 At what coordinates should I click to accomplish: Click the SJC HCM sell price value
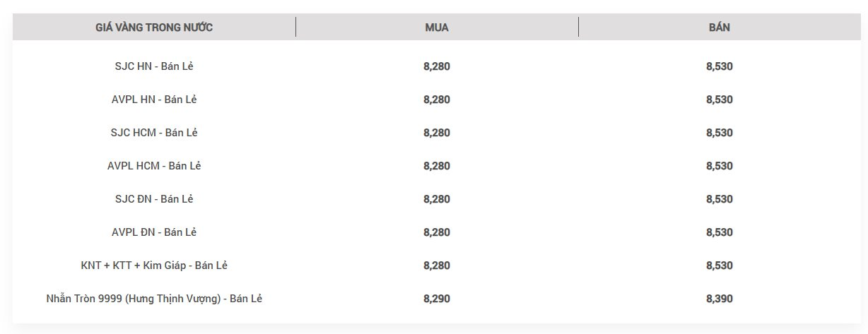coord(720,133)
